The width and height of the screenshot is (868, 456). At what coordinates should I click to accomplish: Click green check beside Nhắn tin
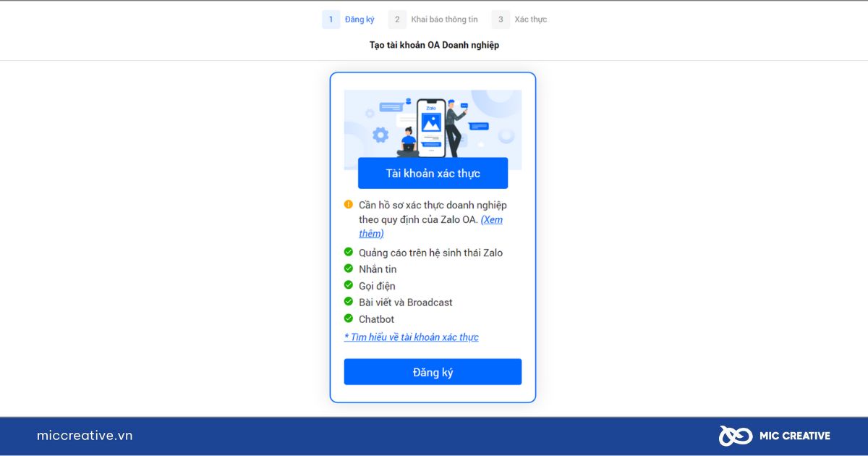coord(349,269)
